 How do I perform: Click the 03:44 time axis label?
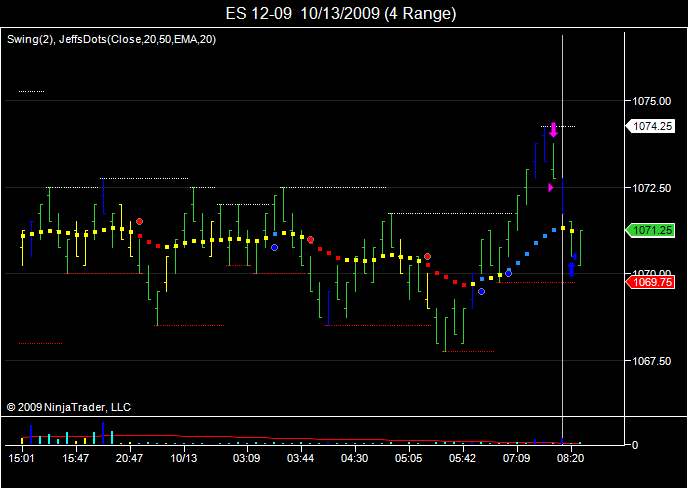click(301, 459)
